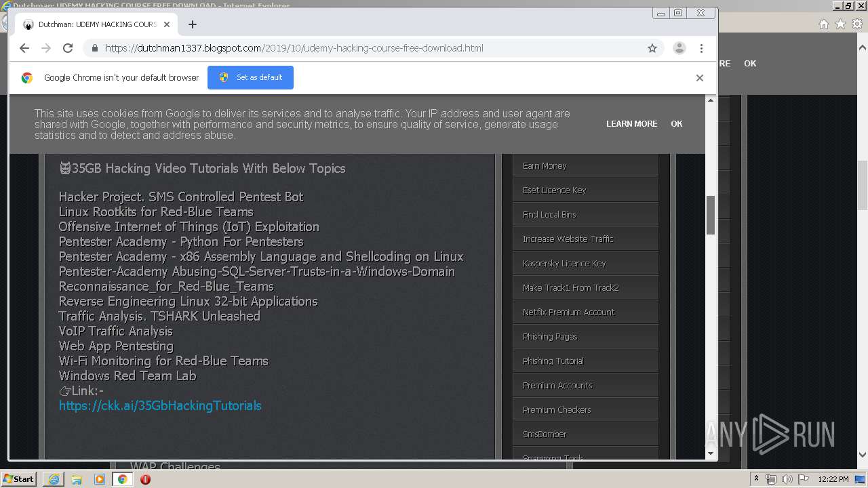Viewport: 868px width, 488px height.
Task: Open the Make Track1 From Track2 label
Action: (x=571, y=287)
